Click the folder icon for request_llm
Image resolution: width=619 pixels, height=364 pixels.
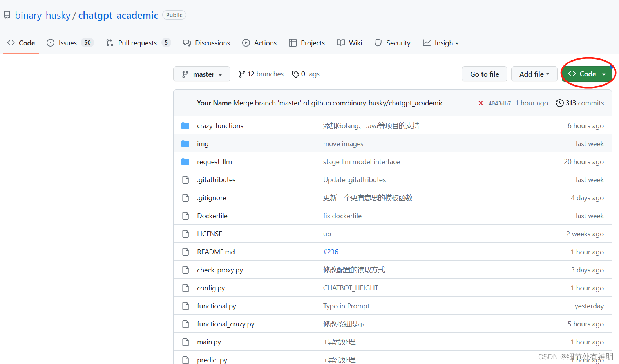185,162
